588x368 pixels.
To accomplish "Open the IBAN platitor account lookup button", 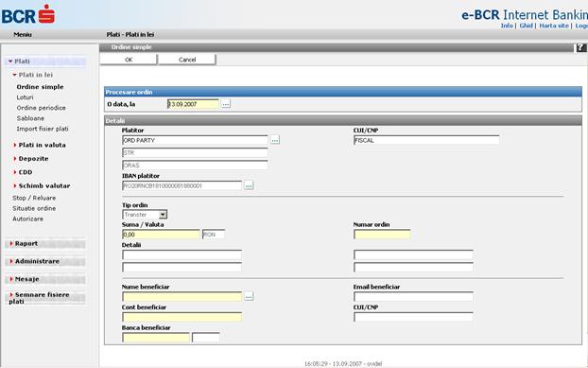I will tap(249, 185).
